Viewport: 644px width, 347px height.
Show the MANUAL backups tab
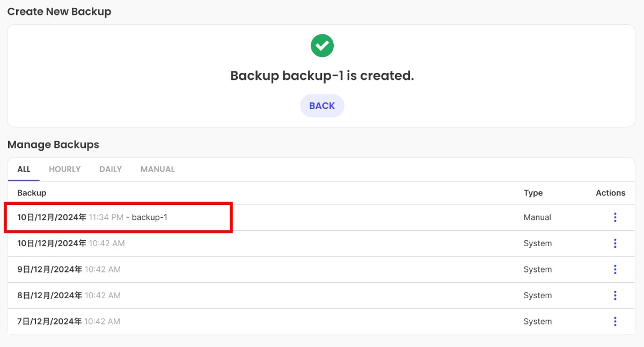157,169
